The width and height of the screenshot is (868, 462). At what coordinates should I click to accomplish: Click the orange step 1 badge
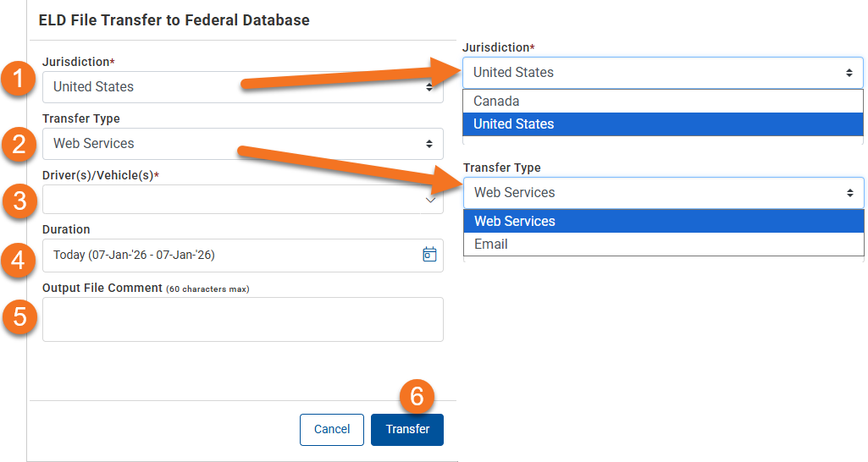click(x=18, y=81)
